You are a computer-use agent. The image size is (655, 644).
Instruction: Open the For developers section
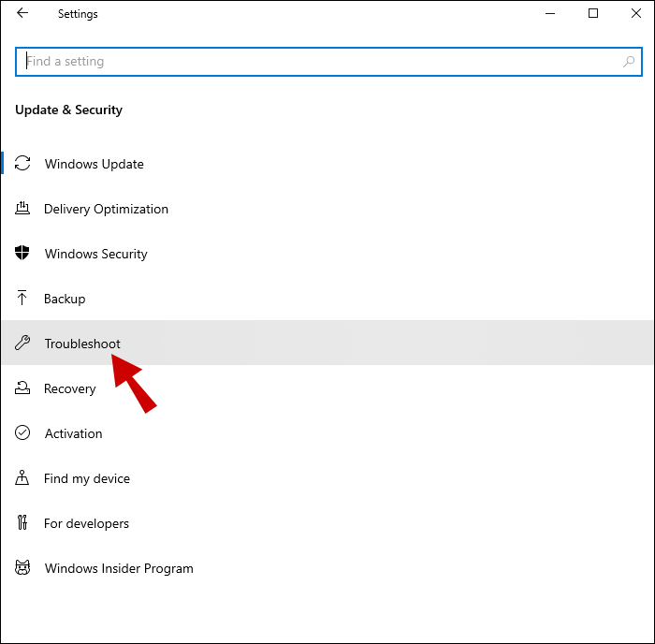point(86,523)
